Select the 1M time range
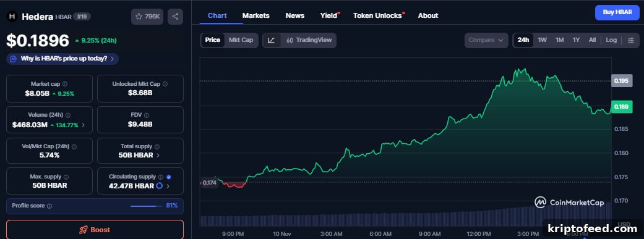Viewport: 644px width, 239px height. 559,40
